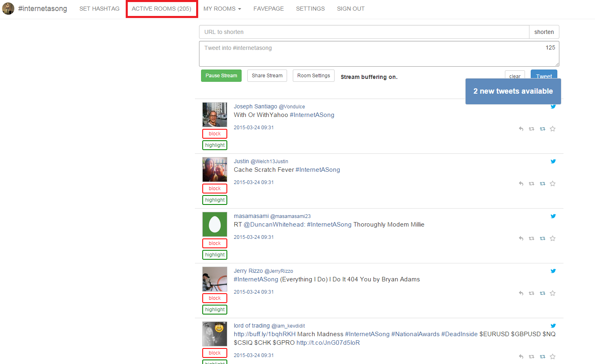Viewport: 595px width, 364px height.
Task: Block lord of trading
Action: [215, 353]
